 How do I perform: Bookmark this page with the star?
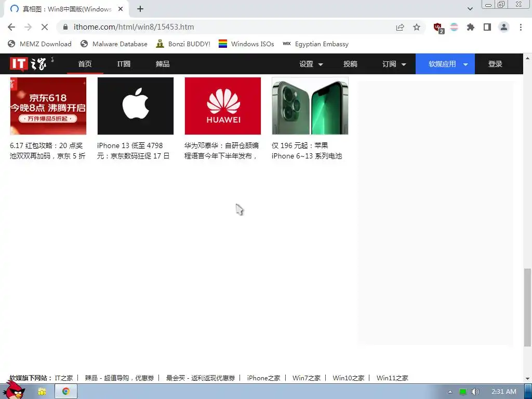[417, 27]
